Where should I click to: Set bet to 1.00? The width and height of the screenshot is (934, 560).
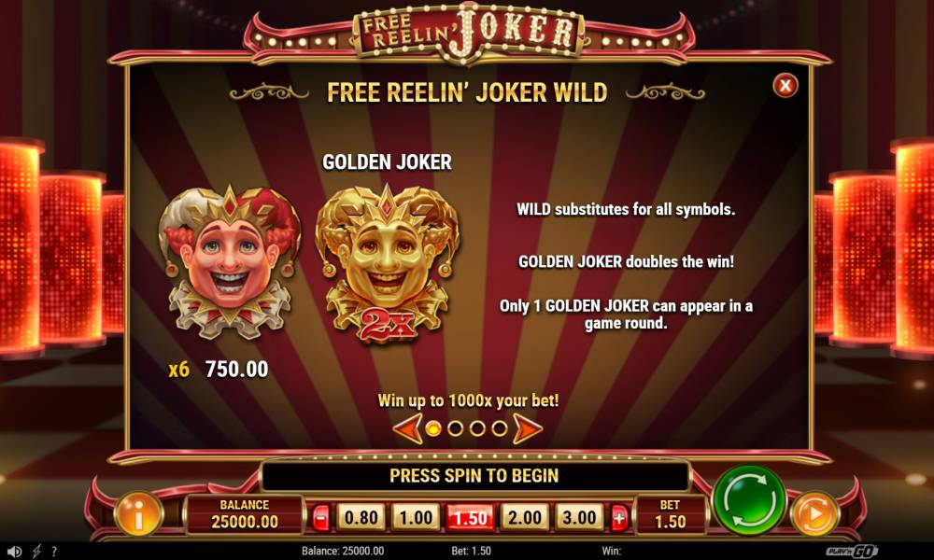click(416, 517)
